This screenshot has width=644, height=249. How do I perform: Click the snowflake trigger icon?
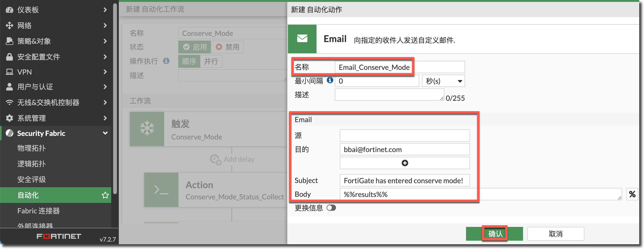(147, 129)
